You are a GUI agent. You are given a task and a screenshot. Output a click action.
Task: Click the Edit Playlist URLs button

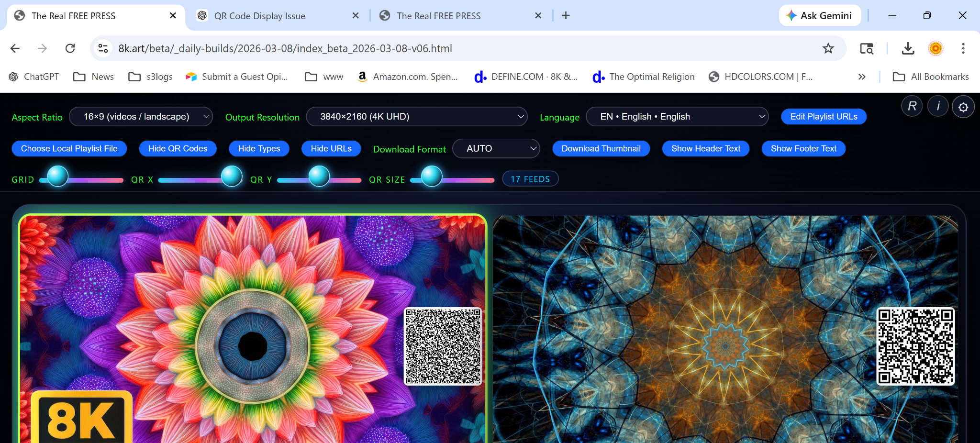tap(824, 117)
